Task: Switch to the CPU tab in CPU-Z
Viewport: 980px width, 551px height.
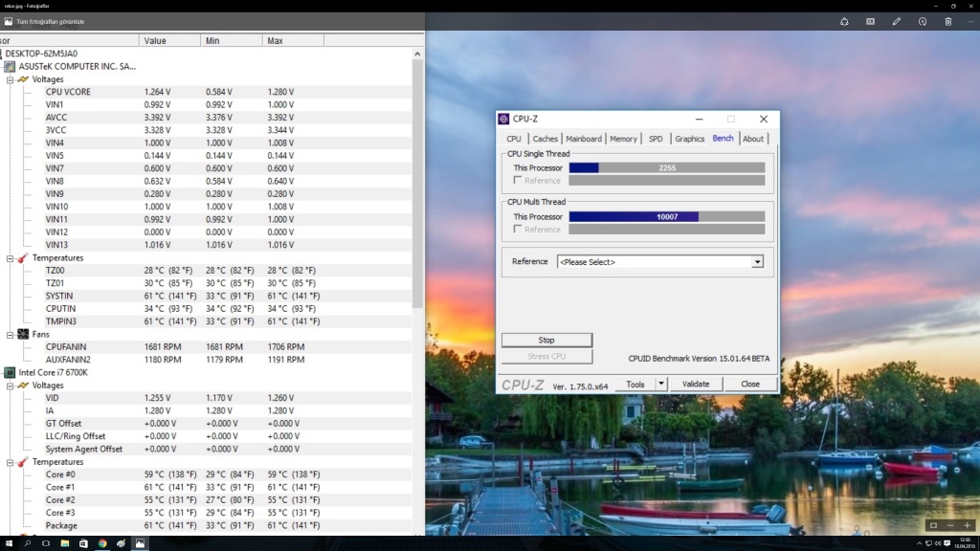Action: click(514, 139)
